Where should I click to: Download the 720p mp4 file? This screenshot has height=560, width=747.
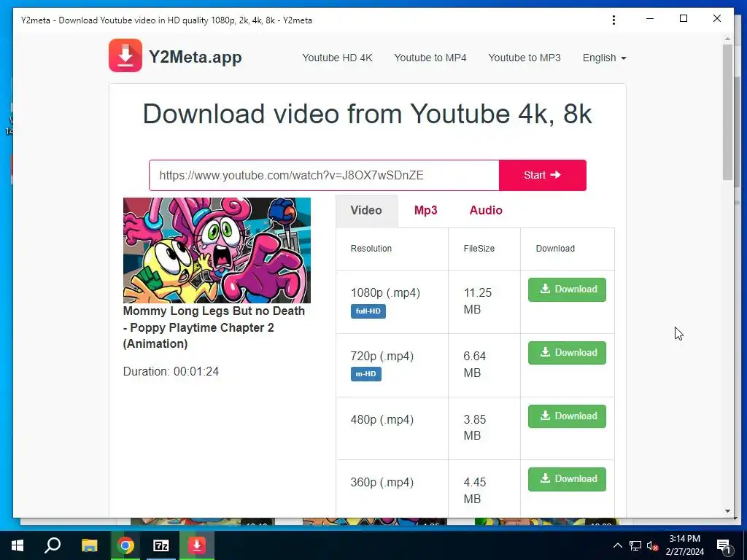tap(567, 353)
